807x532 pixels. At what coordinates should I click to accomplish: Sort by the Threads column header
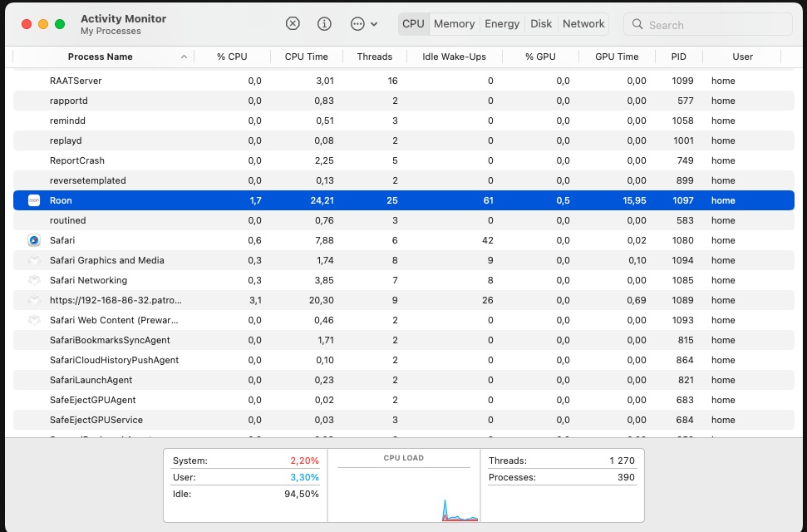point(375,57)
